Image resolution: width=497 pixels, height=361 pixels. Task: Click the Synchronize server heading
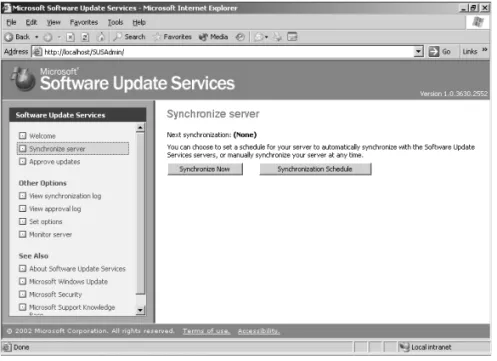[213, 114]
